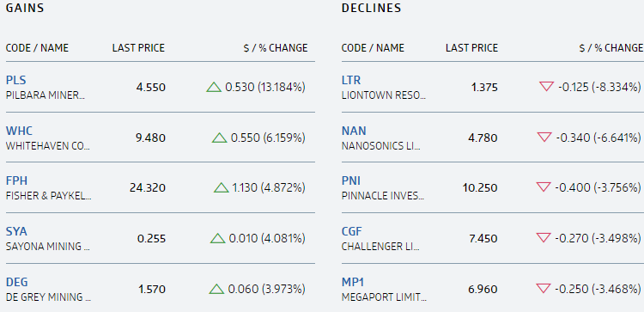Select the NAN Nanosonics code link
This screenshot has width=644, height=312.
pos(354,131)
